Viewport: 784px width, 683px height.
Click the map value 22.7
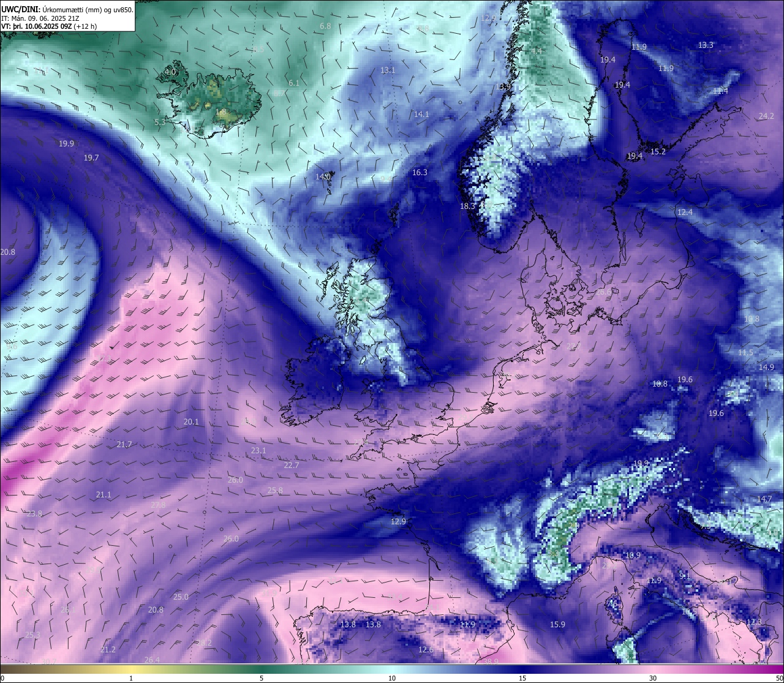(x=292, y=465)
